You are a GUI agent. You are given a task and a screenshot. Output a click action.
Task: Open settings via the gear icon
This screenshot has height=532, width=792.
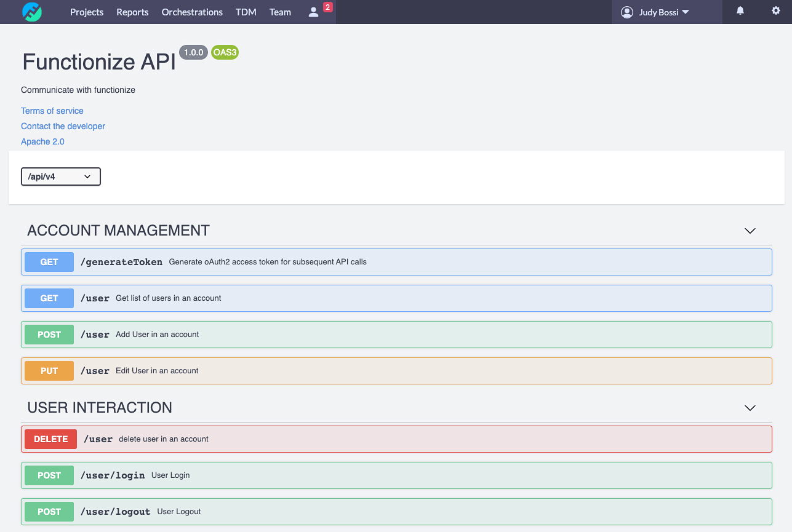tap(775, 11)
